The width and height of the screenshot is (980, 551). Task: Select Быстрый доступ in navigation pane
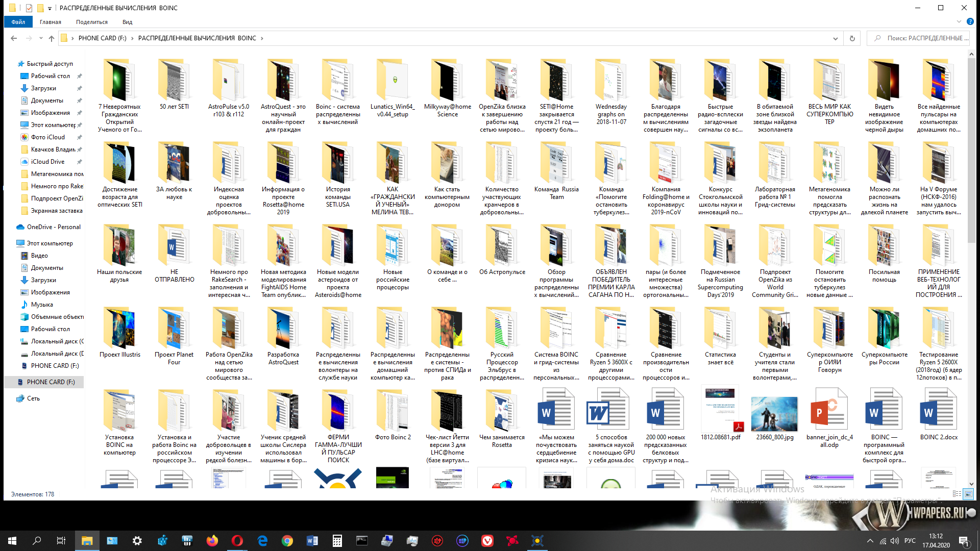click(50, 64)
